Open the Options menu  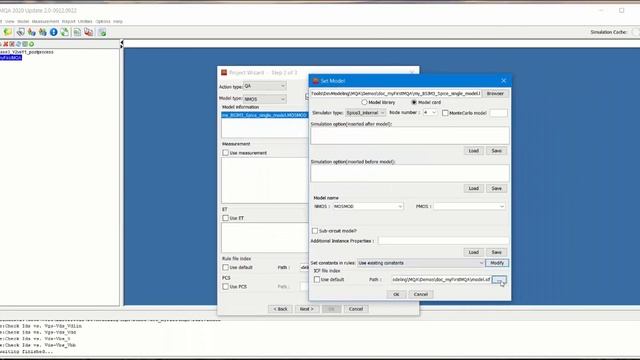(x=103, y=21)
